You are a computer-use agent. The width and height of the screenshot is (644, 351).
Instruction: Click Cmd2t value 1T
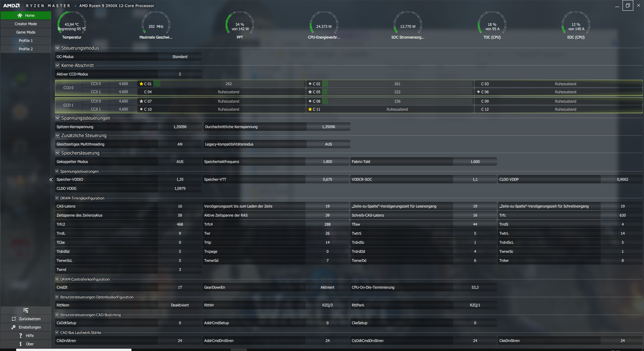pos(180,287)
